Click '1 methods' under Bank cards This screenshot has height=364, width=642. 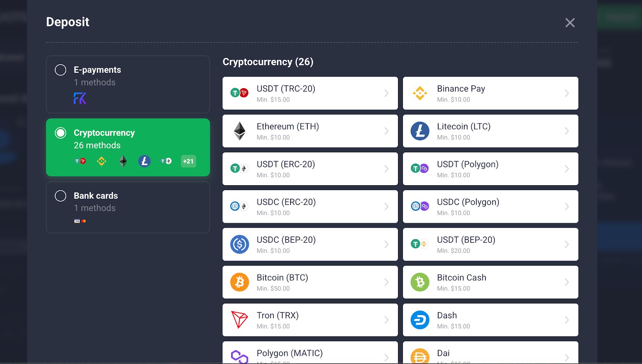(x=95, y=208)
